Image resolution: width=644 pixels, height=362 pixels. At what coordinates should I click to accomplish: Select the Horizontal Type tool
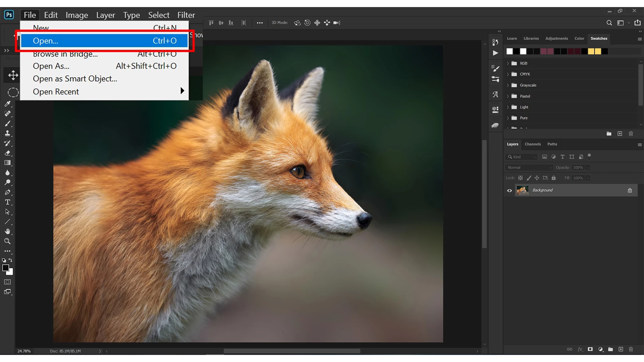7,202
